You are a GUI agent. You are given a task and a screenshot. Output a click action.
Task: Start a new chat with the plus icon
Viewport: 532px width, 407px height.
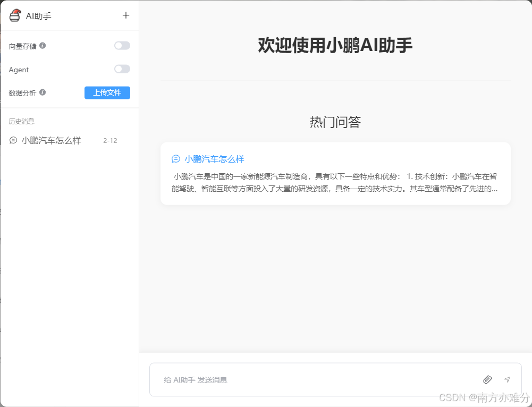point(126,15)
